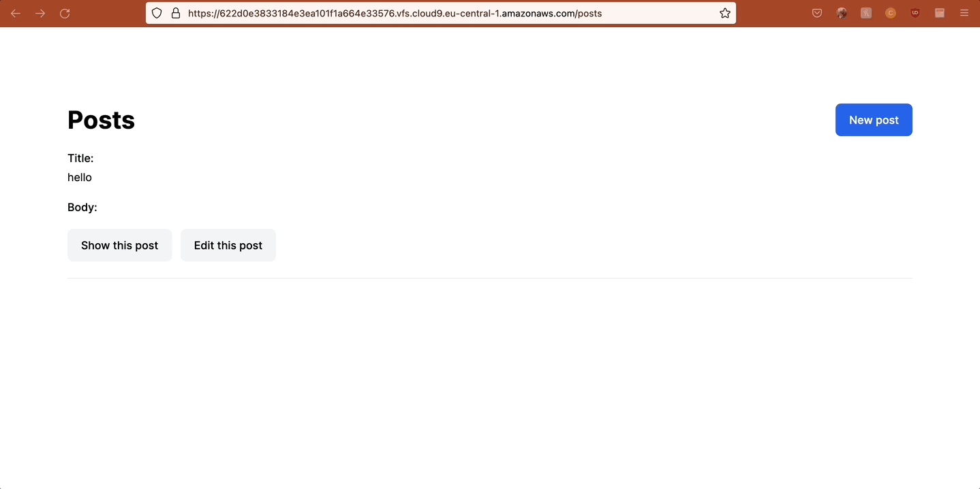Reload the page with the refresh icon

click(x=65, y=13)
